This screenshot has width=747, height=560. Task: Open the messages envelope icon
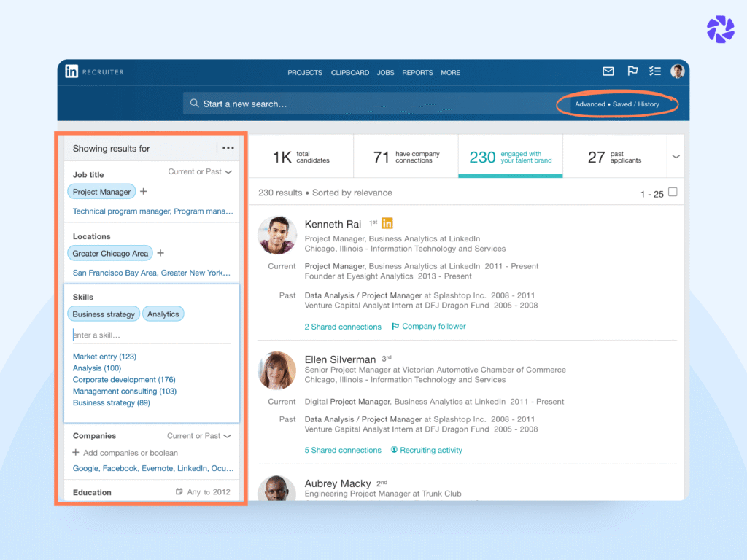608,71
